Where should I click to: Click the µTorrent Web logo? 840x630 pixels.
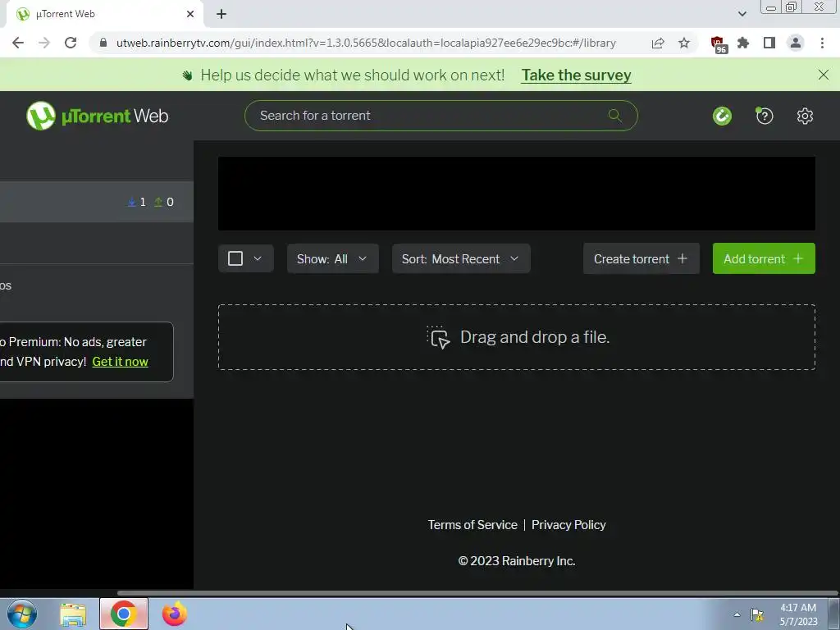pos(98,116)
